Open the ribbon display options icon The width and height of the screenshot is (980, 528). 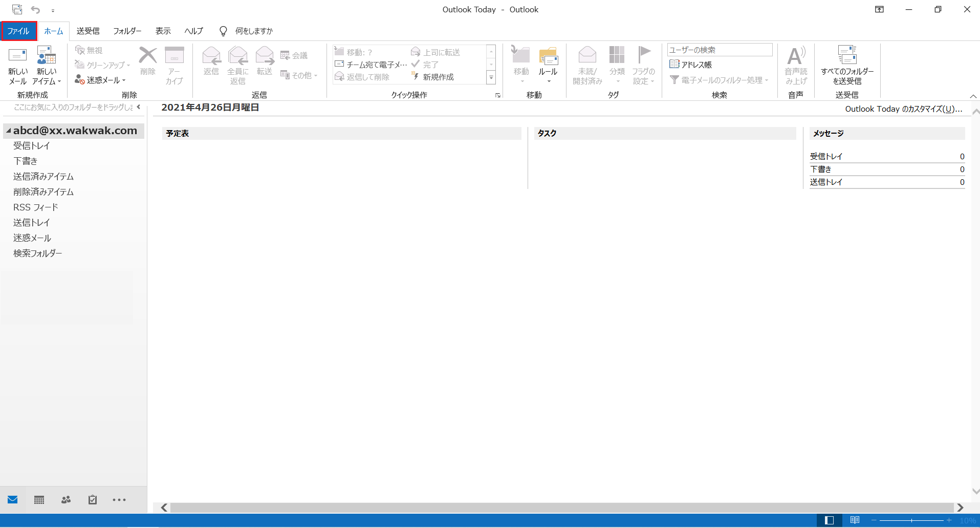(x=879, y=9)
